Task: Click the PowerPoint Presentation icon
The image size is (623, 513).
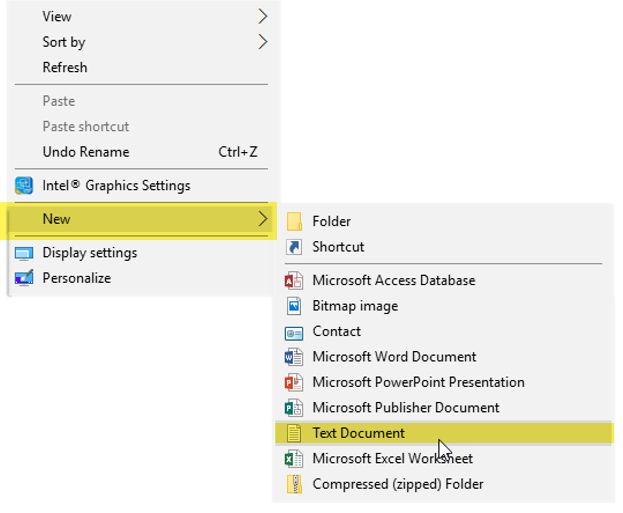Action: [294, 383]
